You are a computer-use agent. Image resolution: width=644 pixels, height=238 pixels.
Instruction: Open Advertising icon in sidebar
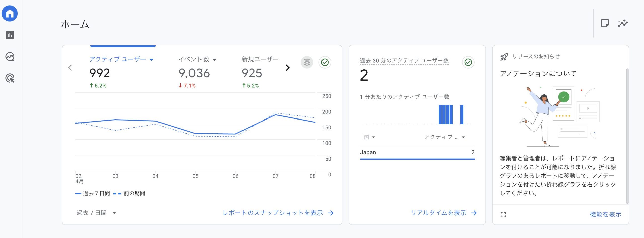coord(10,78)
